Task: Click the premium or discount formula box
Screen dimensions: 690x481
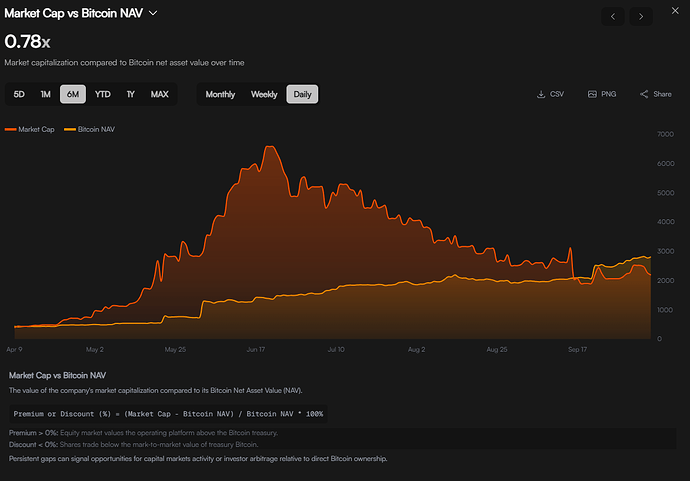Action: click(x=168, y=413)
